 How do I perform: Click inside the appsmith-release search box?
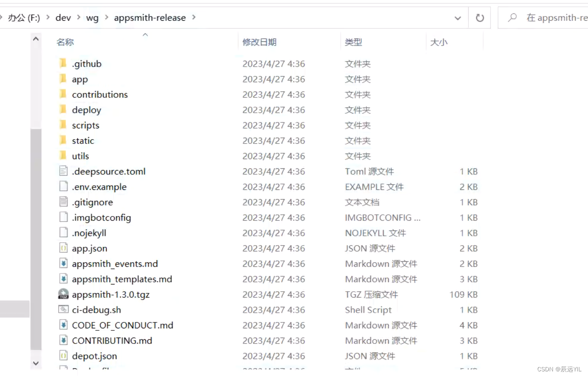click(x=553, y=18)
